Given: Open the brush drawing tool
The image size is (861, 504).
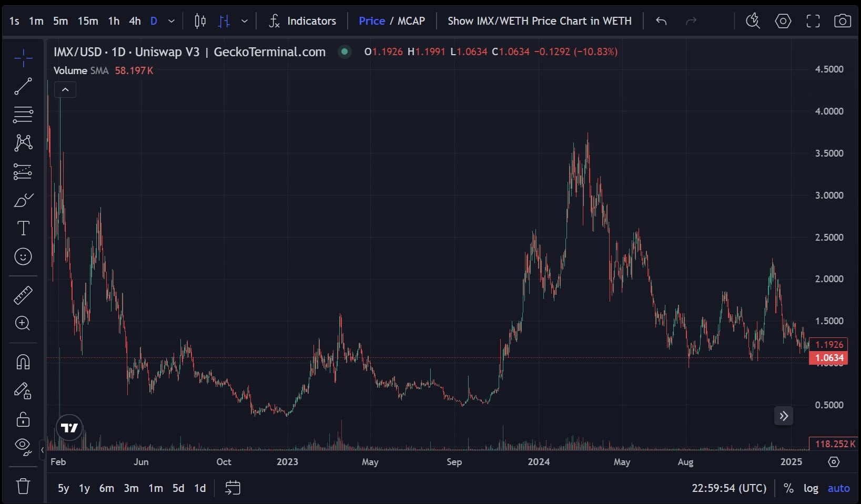Looking at the screenshot, I should click(x=23, y=200).
